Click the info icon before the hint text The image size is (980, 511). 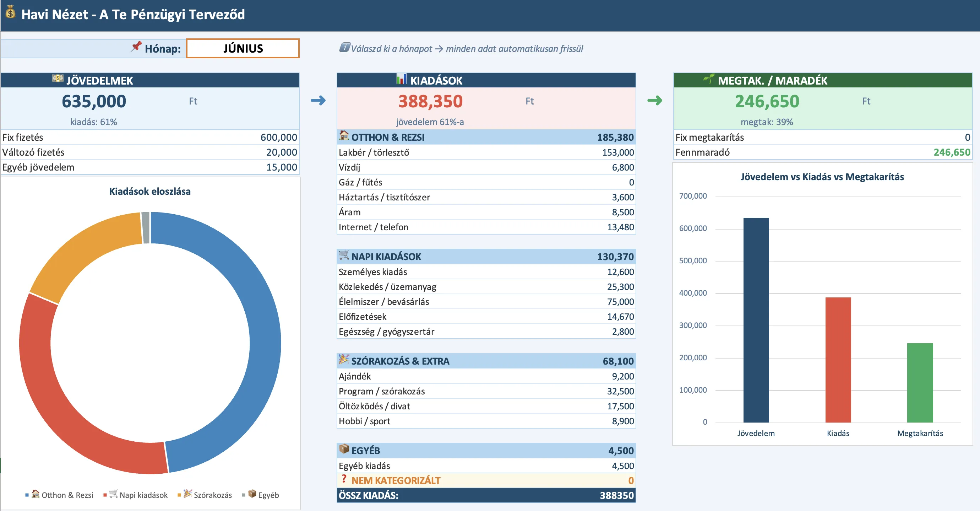344,47
